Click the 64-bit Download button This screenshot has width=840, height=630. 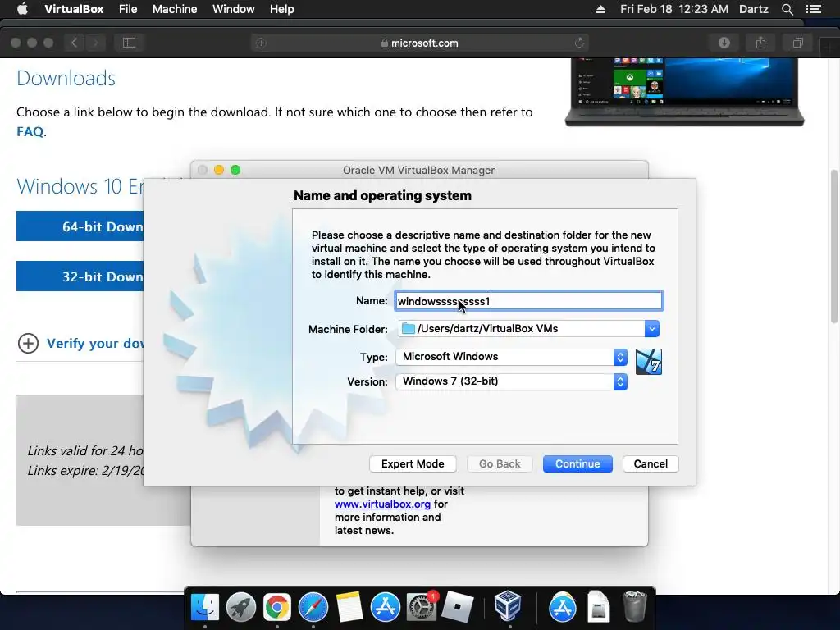pos(80,226)
